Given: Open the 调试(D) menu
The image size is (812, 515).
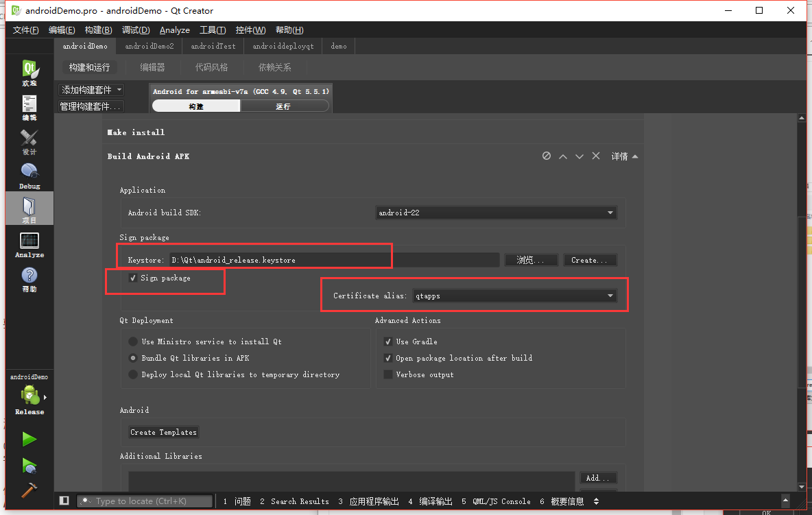Looking at the screenshot, I should 136,30.
